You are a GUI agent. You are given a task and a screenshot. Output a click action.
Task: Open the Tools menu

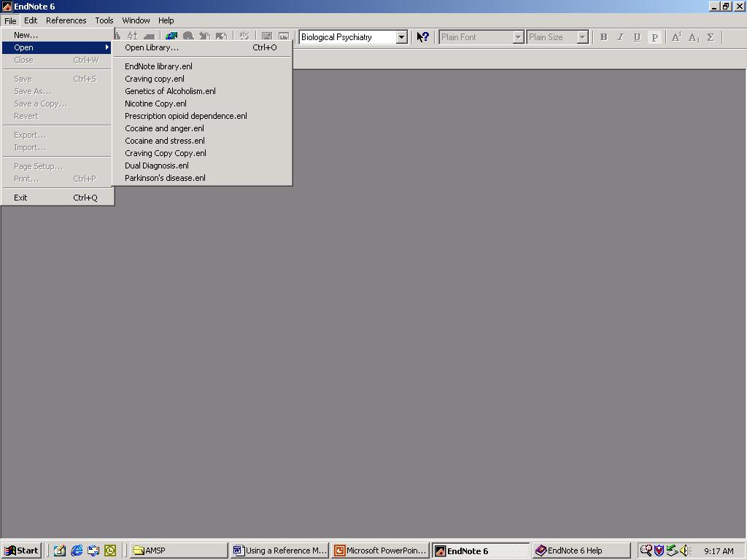coord(104,20)
